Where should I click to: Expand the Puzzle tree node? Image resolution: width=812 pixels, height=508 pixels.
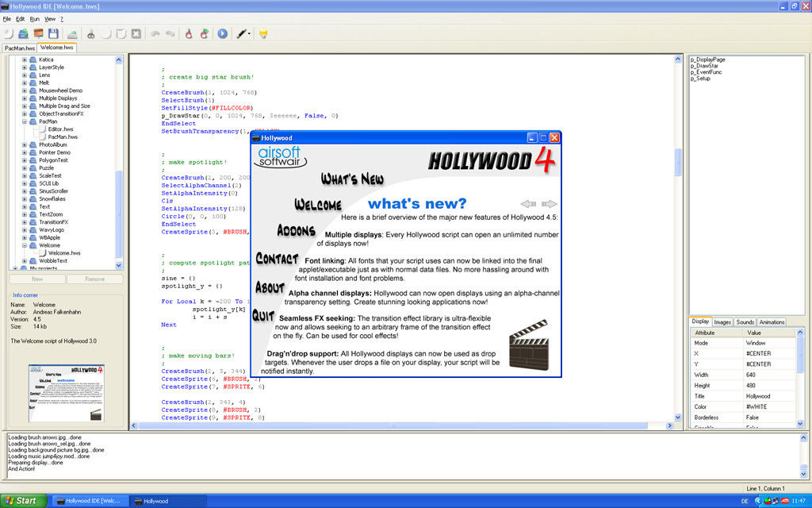coord(25,168)
